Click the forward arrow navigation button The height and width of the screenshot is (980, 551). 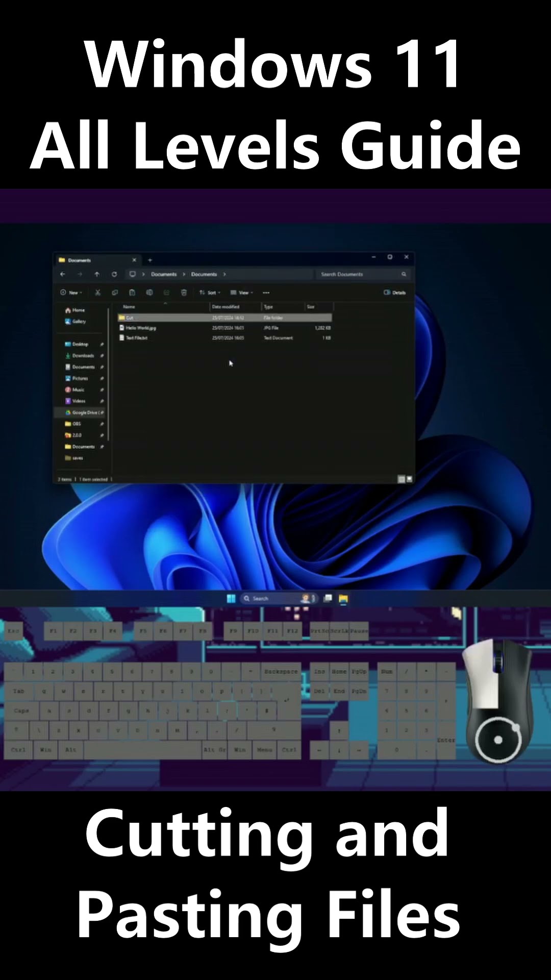point(80,274)
